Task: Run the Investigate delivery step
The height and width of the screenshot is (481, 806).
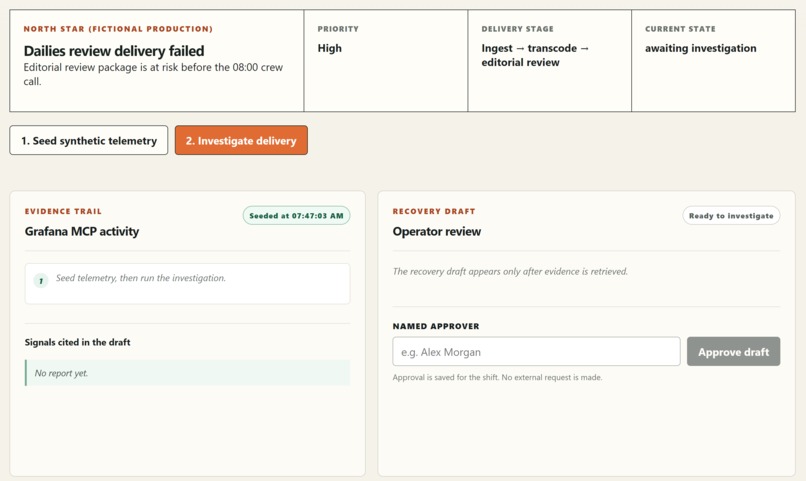Action: point(241,140)
